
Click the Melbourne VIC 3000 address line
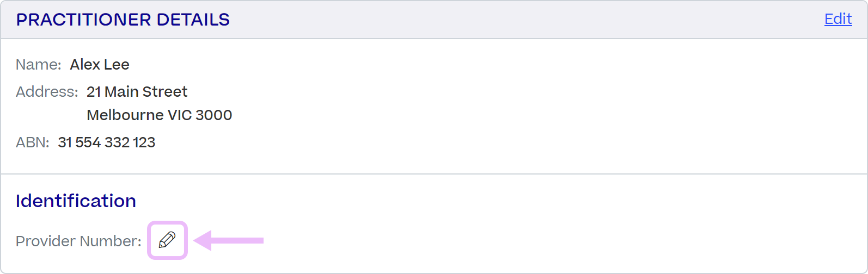tap(159, 115)
